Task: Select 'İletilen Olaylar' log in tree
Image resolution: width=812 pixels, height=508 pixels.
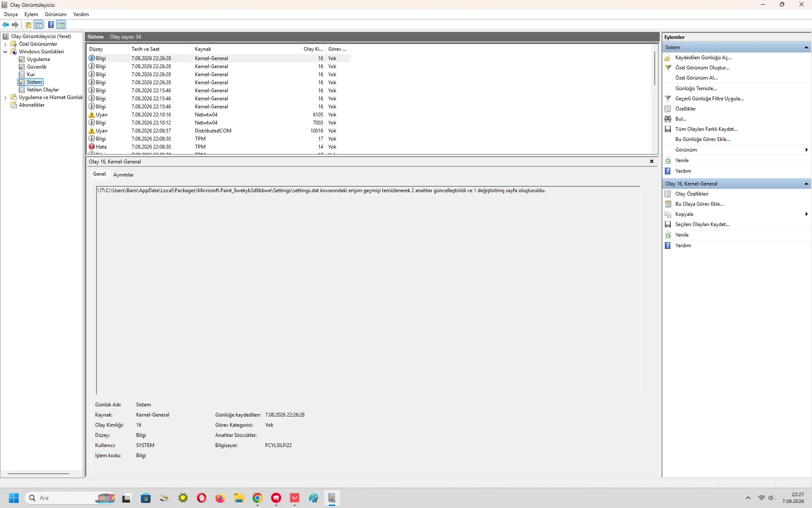Action: (43, 90)
